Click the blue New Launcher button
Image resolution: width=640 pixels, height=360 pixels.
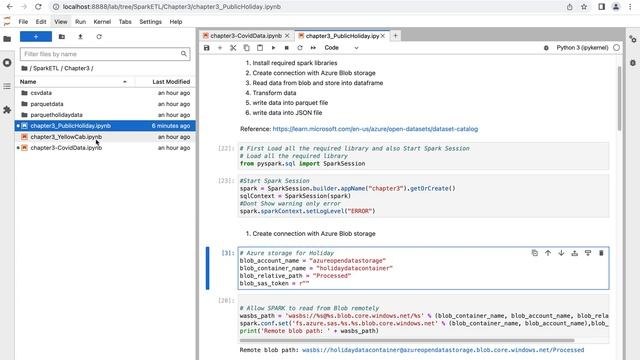click(x=36, y=37)
